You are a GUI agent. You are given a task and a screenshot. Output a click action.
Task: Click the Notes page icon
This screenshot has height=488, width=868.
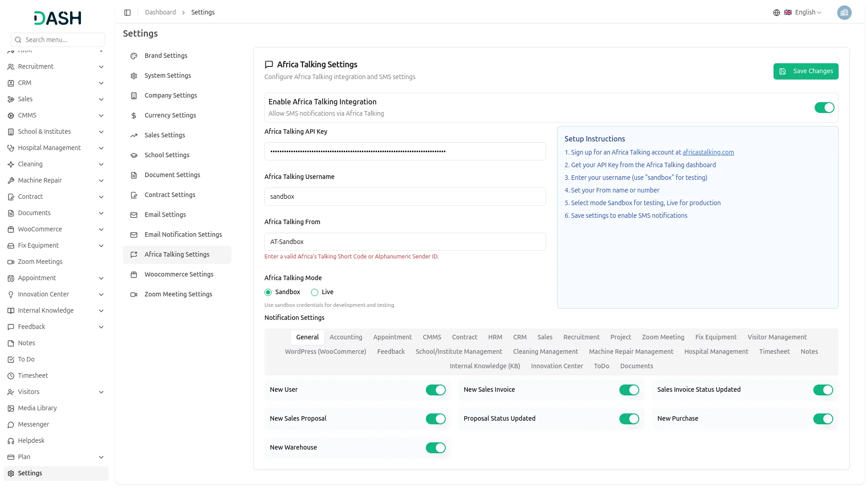[11, 343]
